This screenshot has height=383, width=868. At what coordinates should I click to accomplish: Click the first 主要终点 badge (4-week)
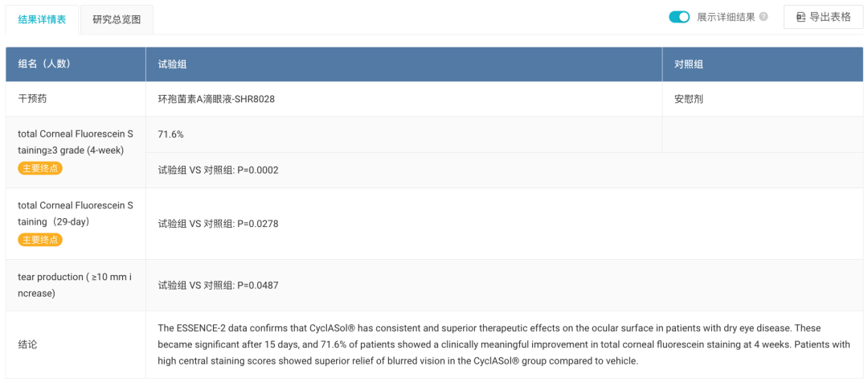40,168
